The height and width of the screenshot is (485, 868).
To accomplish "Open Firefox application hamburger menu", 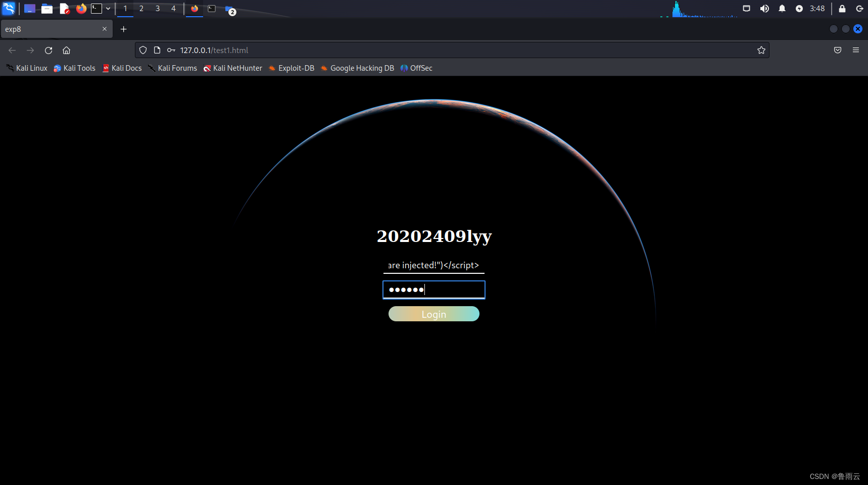I will coord(856,50).
